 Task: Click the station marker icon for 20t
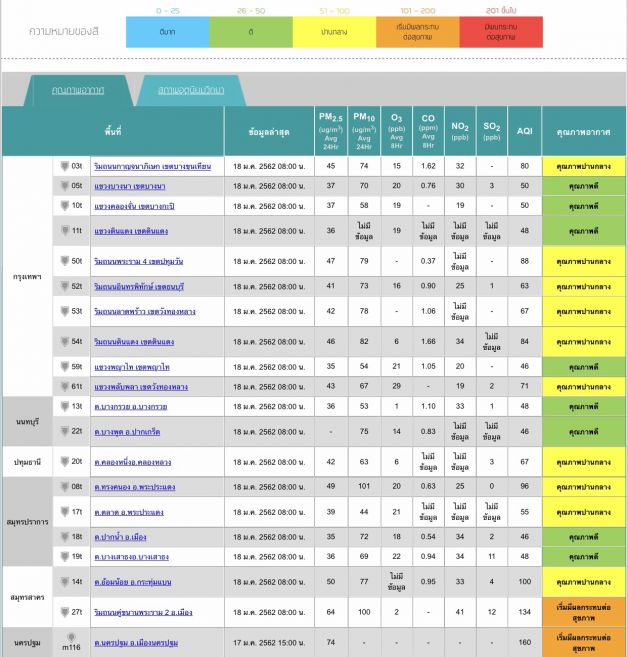[65, 461]
